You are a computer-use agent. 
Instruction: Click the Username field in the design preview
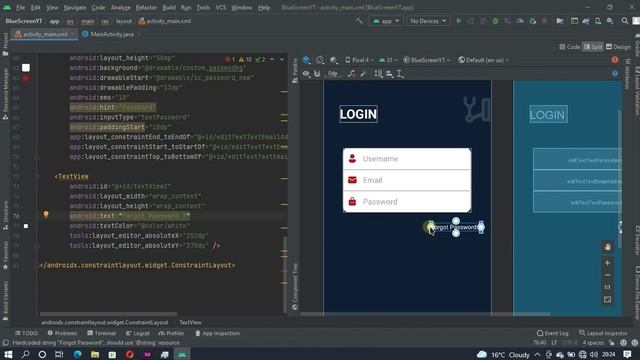407,159
